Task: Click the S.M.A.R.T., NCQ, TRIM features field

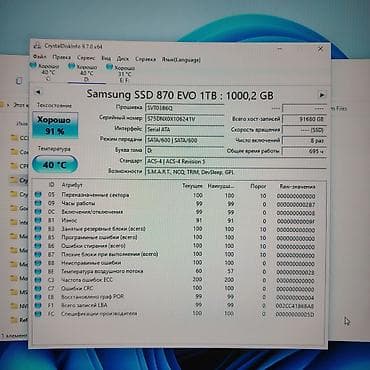Action: (236, 172)
